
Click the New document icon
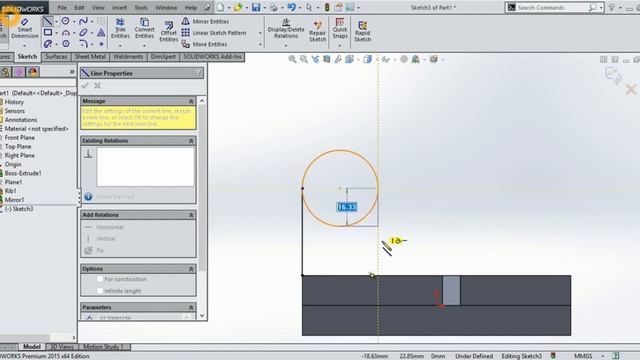tap(220, 7)
